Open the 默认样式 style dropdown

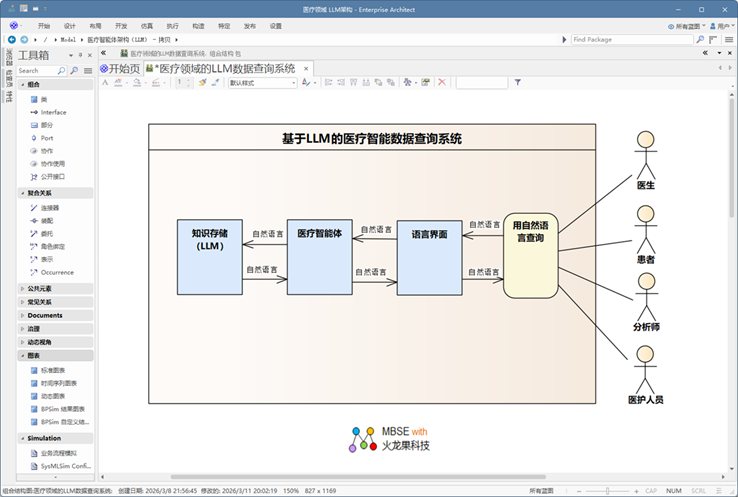coord(263,83)
